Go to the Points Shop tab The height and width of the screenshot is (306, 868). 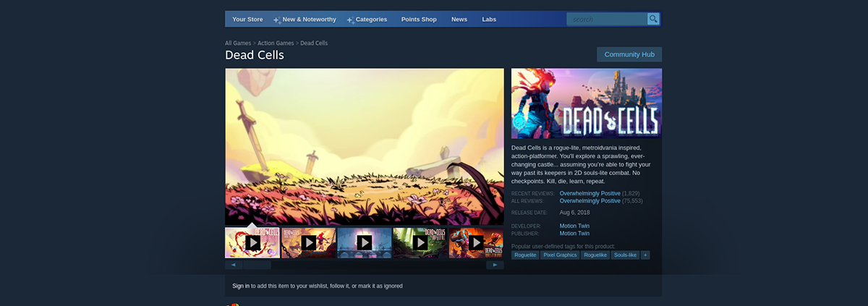click(419, 20)
